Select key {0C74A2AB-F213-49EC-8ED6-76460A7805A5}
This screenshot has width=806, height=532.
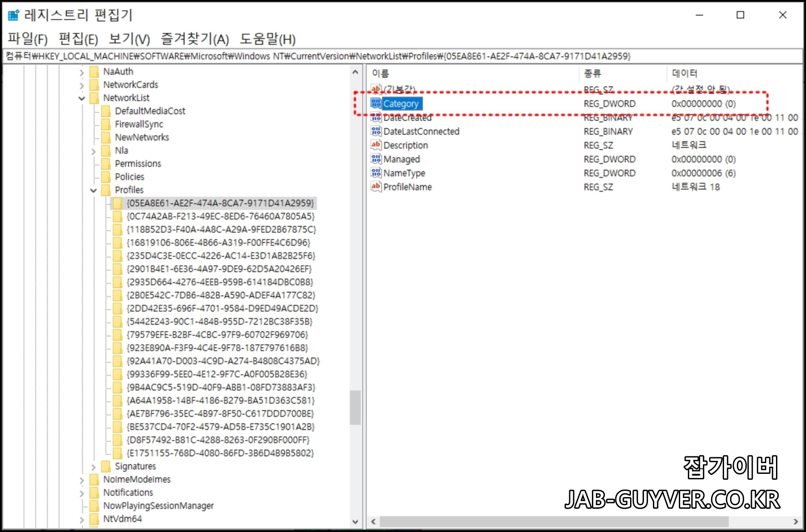coord(221,217)
